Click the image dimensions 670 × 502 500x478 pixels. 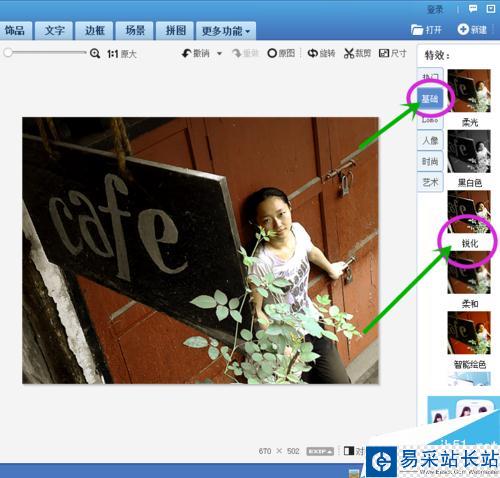click(x=279, y=451)
